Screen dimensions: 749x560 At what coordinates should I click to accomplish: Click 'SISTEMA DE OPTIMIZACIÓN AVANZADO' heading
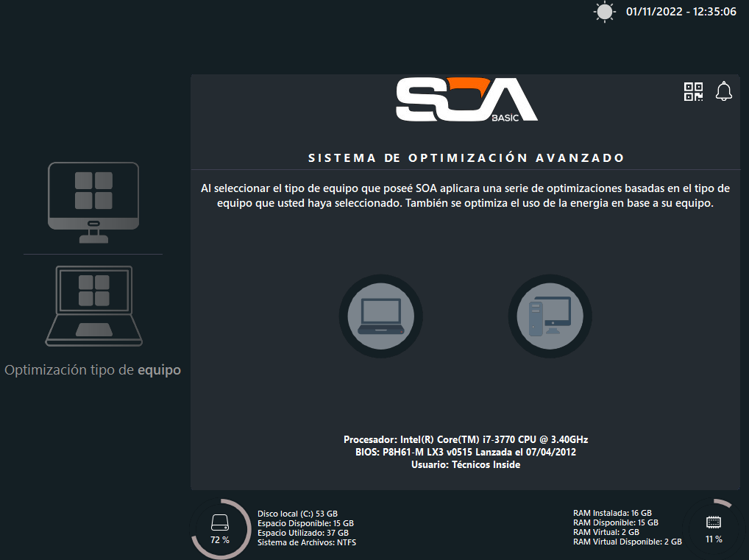point(466,157)
